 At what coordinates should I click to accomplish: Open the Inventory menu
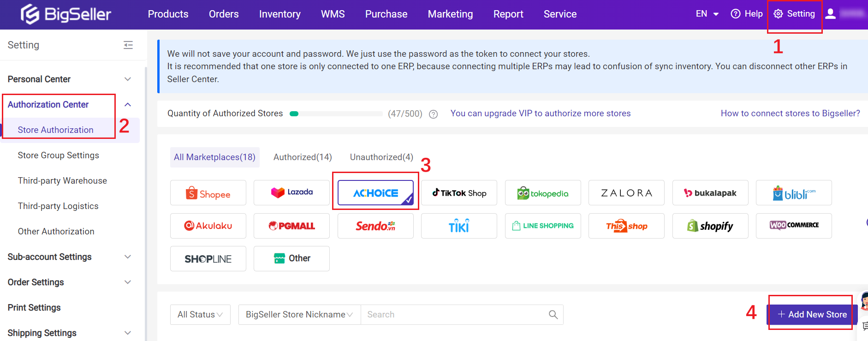click(x=279, y=14)
